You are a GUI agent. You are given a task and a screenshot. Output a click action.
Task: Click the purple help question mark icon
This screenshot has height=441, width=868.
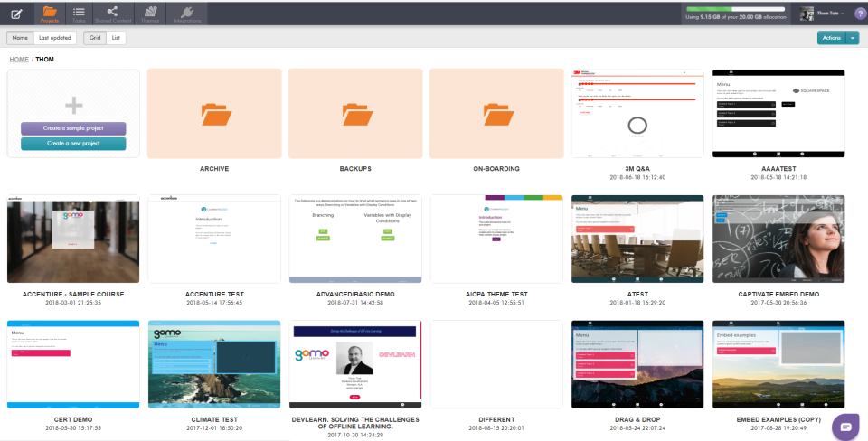(x=859, y=14)
